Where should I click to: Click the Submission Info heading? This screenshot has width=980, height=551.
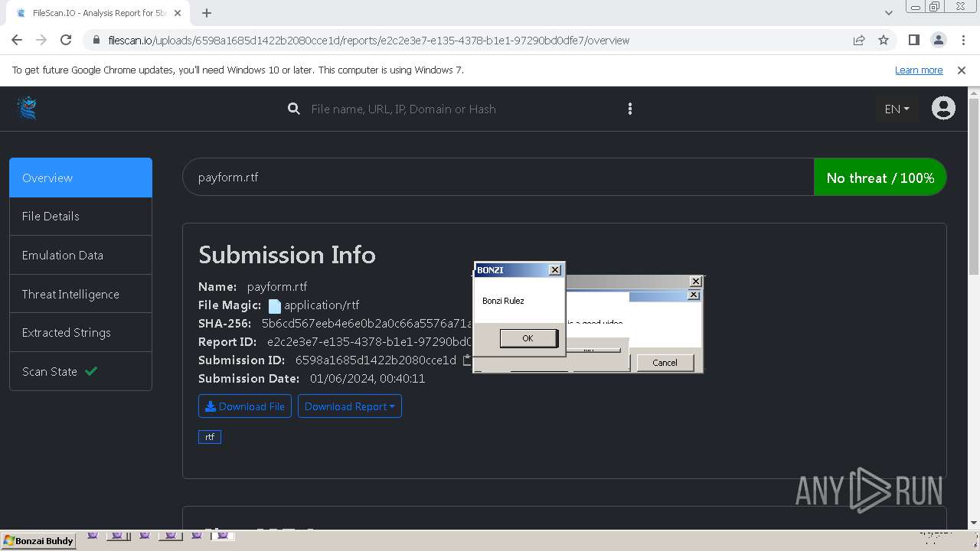[287, 255]
